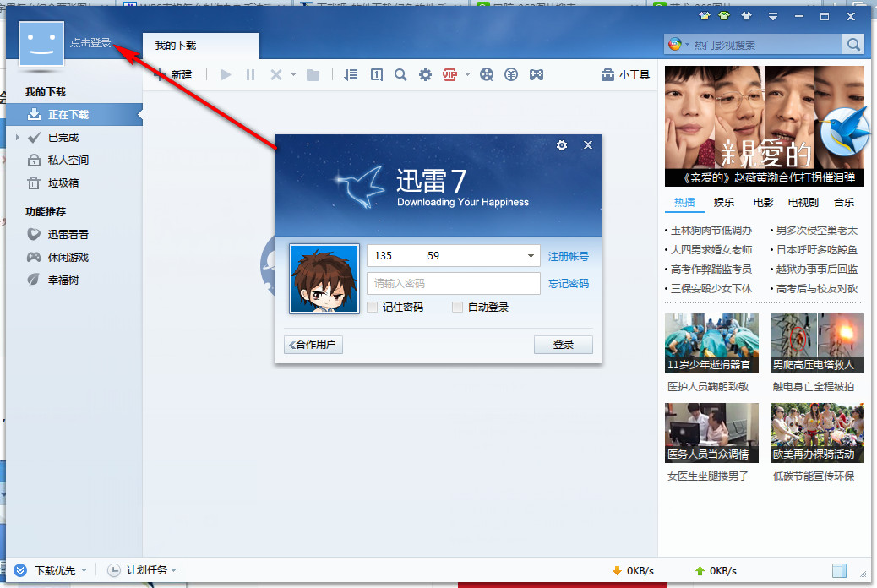Click the yen coin icon
The image size is (877, 588).
[510, 74]
